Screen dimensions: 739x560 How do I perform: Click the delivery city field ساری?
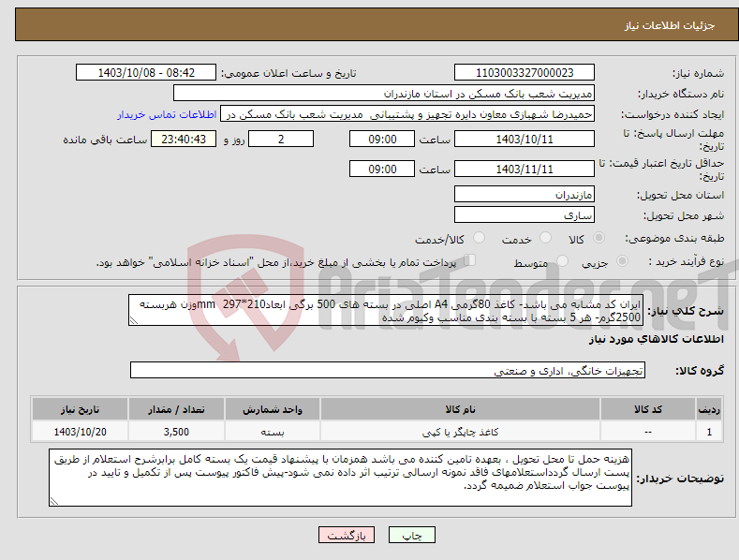pos(525,215)
